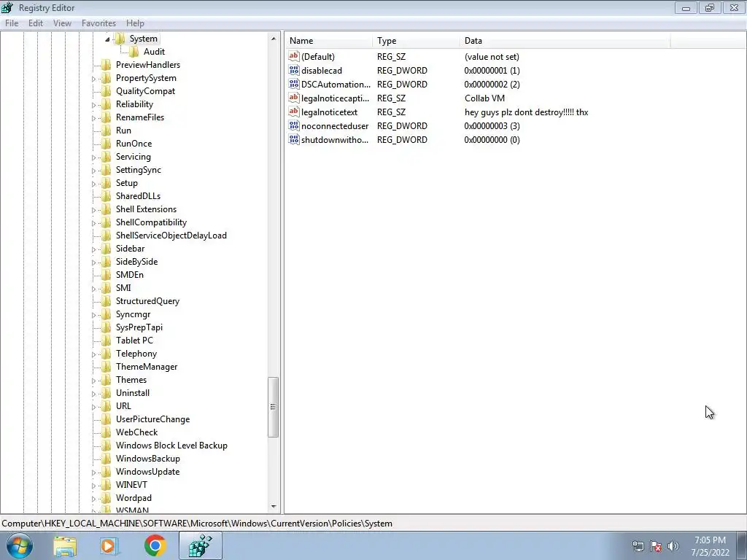Click the SMDEn folder icon
The height and width of the screenshot is (560, 747).
[107, 275]
